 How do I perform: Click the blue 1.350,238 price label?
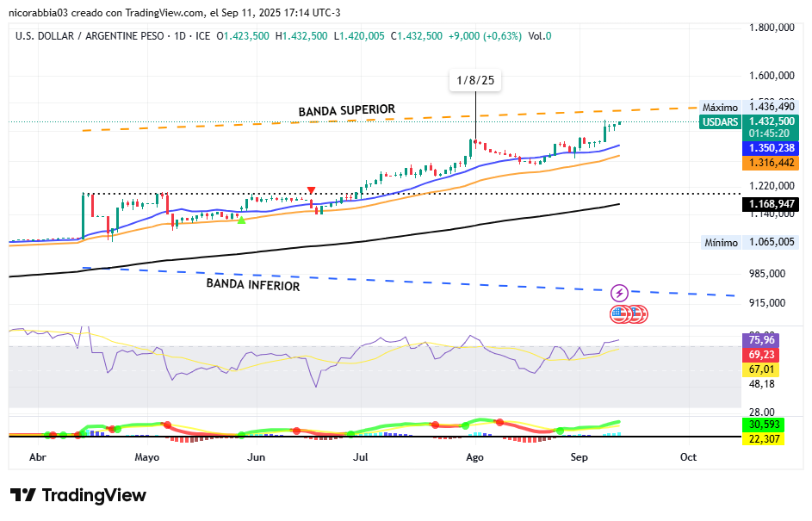(x=770, y=148)
